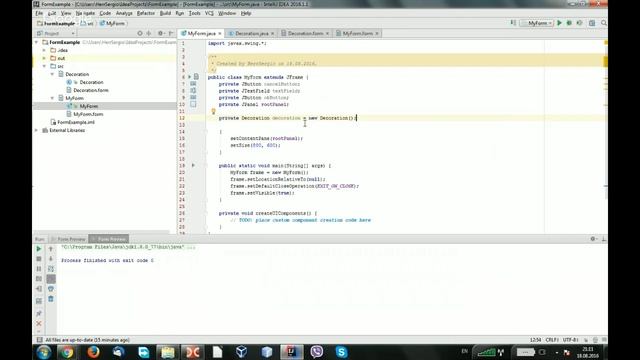640x360 pixels.
Task: Click the intention light bulb in the editor
Action: (213, 111)
